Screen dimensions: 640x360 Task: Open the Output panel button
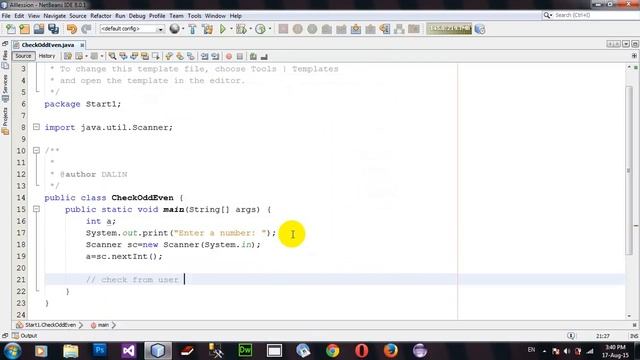[x=24, y=336]
